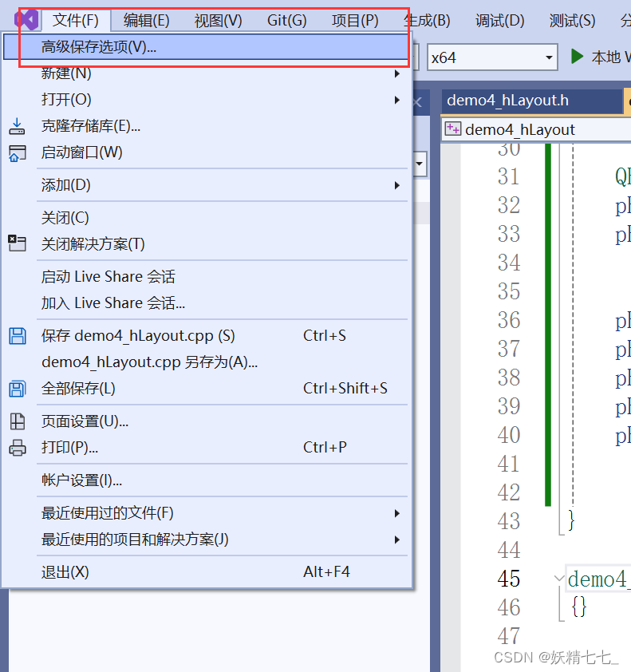This screenshot has width=631, height=672.
Task: Open the 项目(P) menu
Action: click(x=355, y=20)
